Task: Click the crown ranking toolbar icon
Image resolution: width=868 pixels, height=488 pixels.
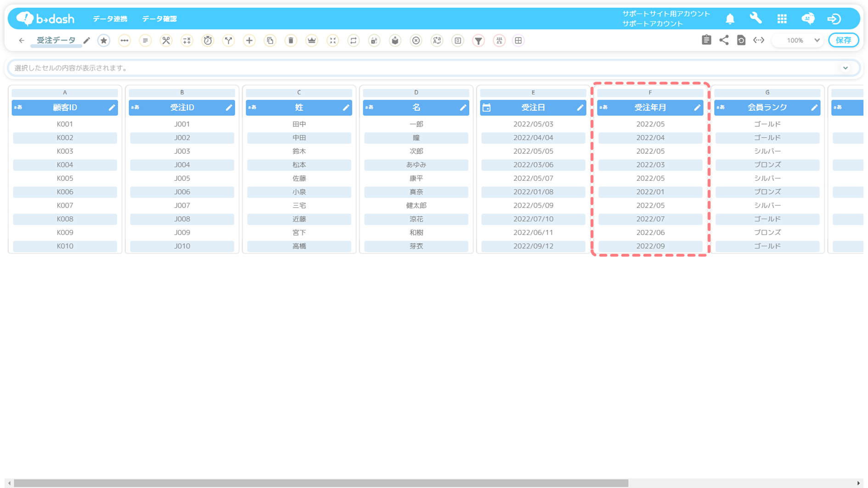Action: [x=312, y=40]
